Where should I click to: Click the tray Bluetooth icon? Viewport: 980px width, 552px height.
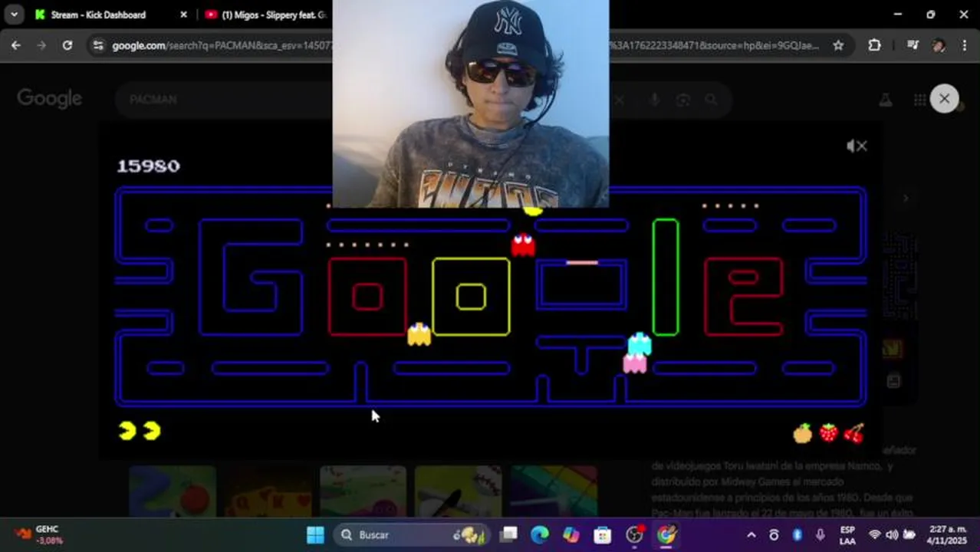tap(797, 534)
